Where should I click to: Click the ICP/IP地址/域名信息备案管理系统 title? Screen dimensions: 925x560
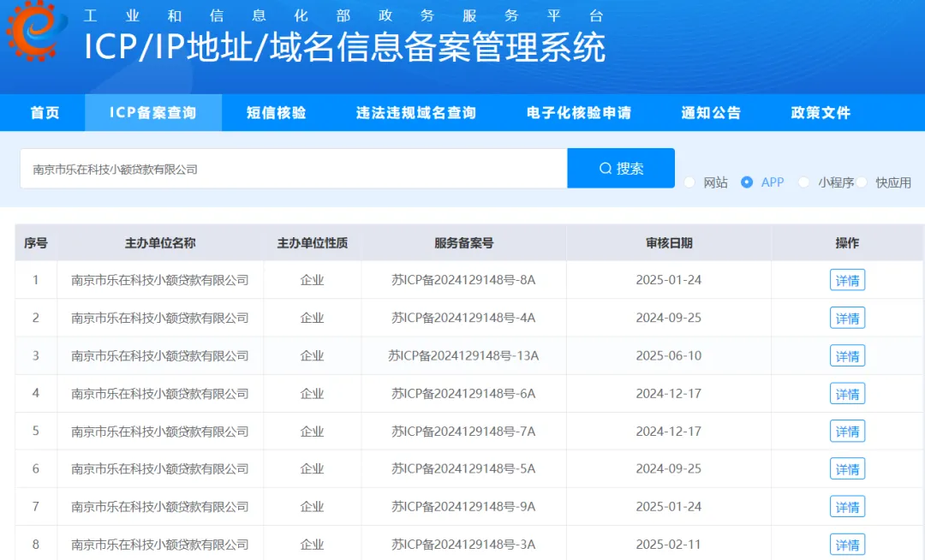coord(344,46)
